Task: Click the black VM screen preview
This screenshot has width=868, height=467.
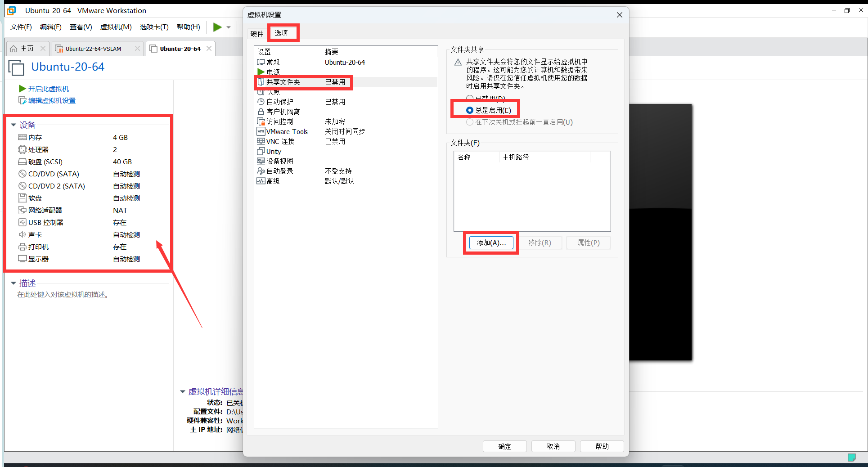Action: point(660,232)
